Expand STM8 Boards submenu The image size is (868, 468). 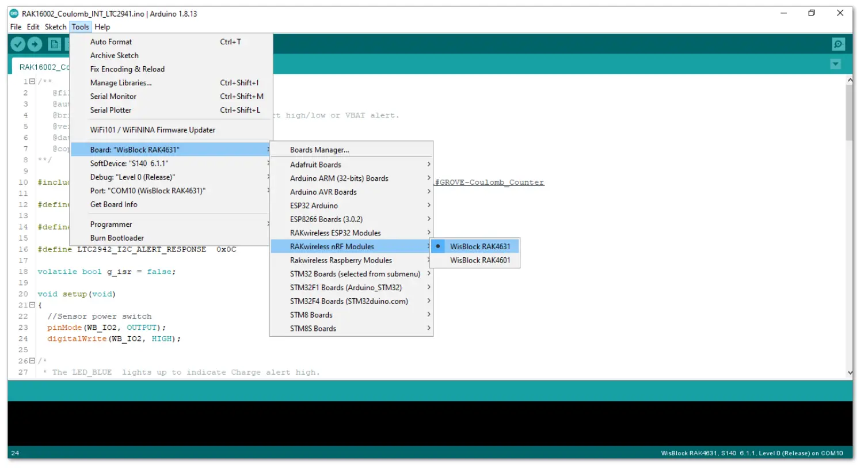[x=351, y=315]
